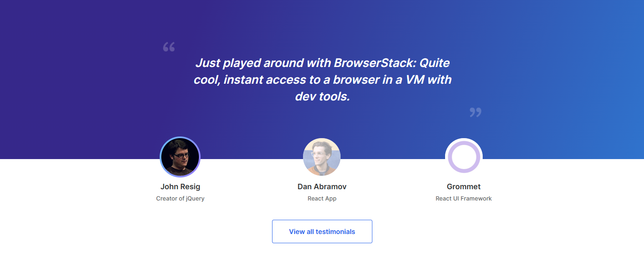
Task: Open Grommet's testimonial via its circular logo
Action: click(x=463, y=157)
